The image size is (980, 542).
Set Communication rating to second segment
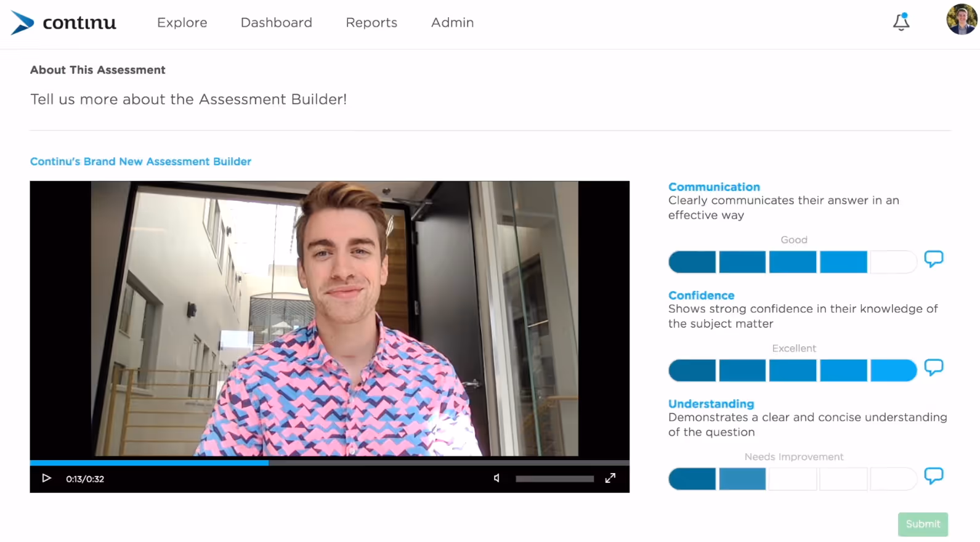click(x=742, y=262)
